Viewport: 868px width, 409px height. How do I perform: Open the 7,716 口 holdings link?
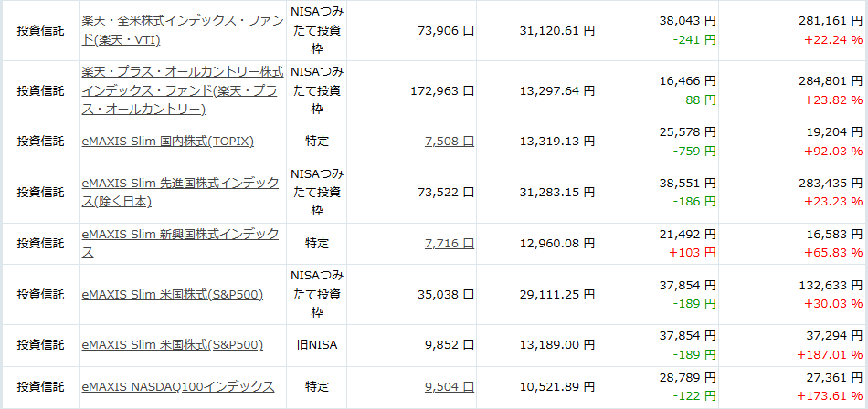pos(449,244)
